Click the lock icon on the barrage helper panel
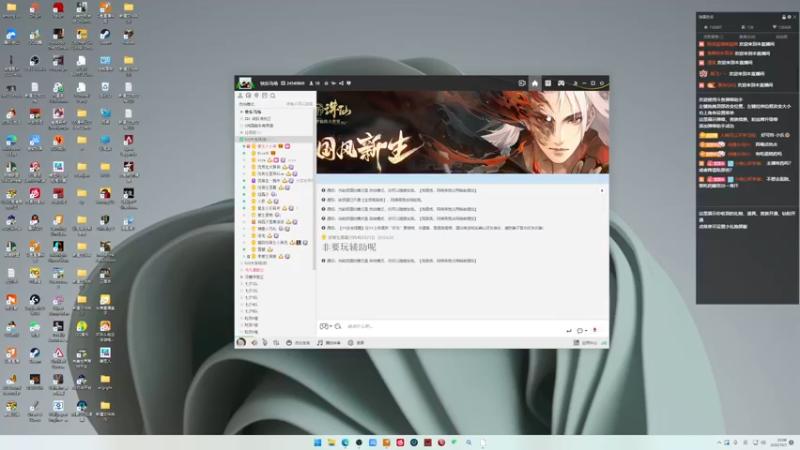 coord(784,17)
